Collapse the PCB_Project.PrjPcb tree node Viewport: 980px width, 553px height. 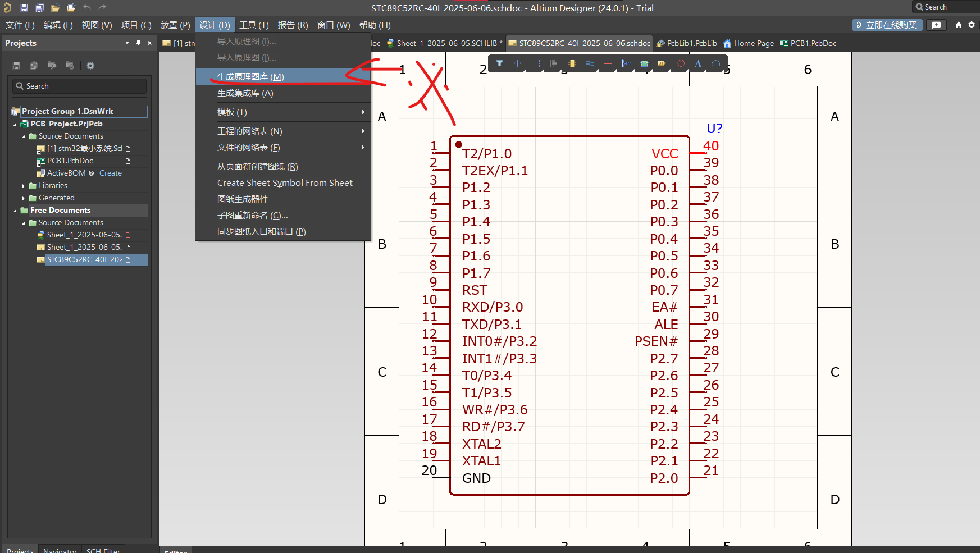click(x=15, y=124)
